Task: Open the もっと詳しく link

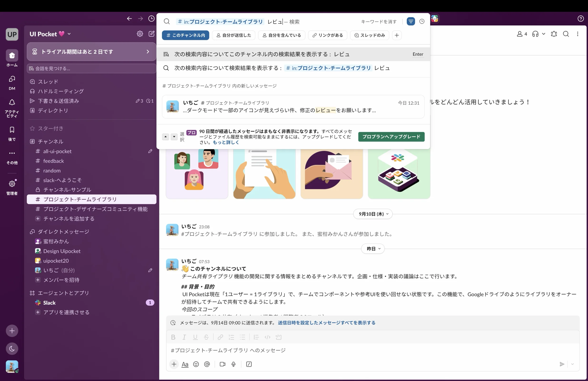Action: tap(226, 142)
